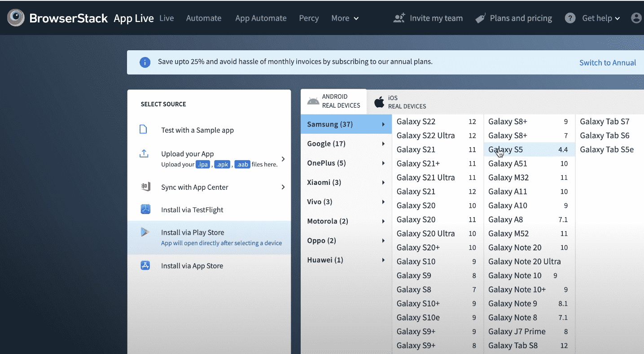
Task: Select the Android Real Devices tab
Action: tap(333, 101)
